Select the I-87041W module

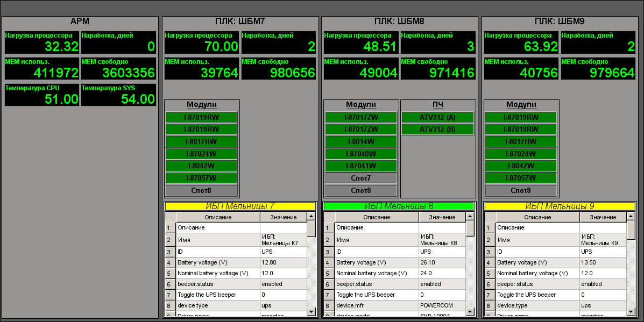[361, 166]
